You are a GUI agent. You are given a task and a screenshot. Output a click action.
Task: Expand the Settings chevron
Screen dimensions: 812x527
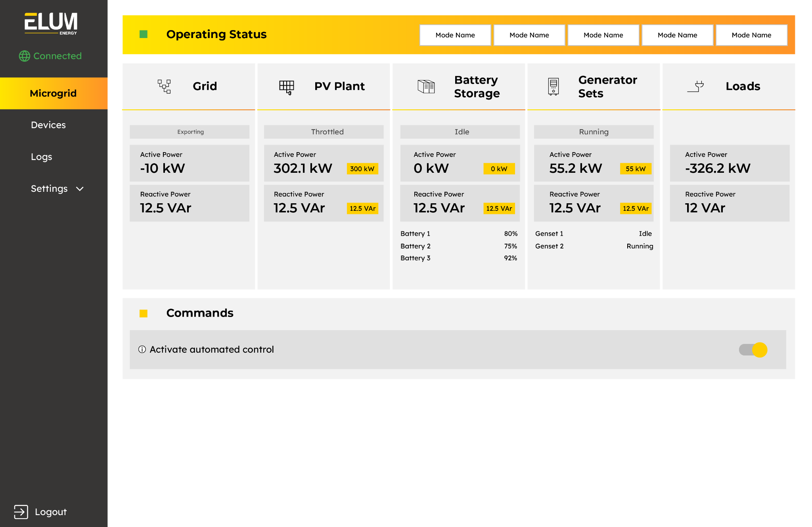click(x=80, y=189)
